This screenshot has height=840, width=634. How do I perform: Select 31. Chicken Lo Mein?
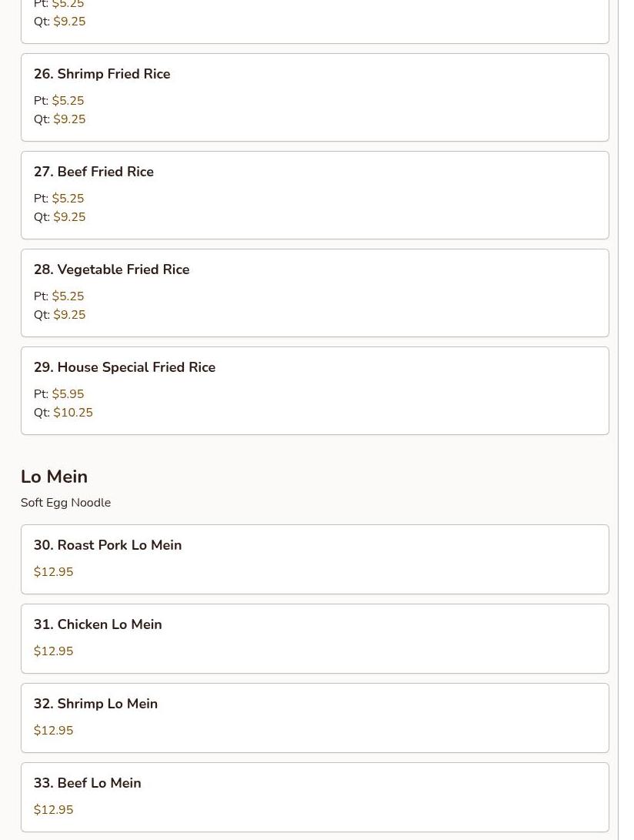click(98, 624)
